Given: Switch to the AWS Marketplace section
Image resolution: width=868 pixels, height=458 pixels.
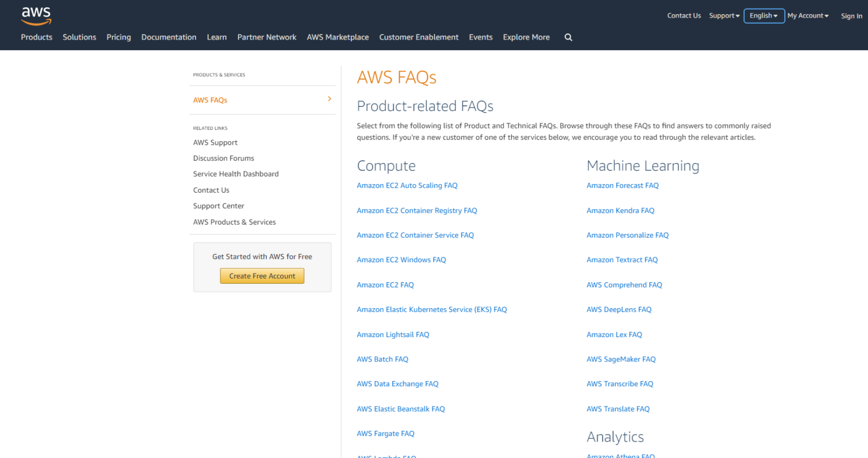Looking at the screenshot, I should [337, 37].
